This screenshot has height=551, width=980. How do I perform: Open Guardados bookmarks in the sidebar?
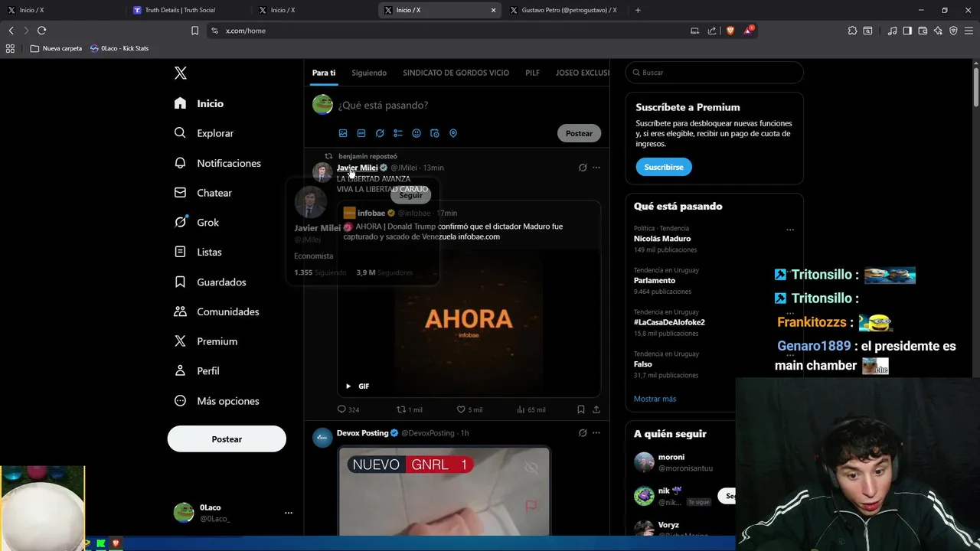[210, 282]
